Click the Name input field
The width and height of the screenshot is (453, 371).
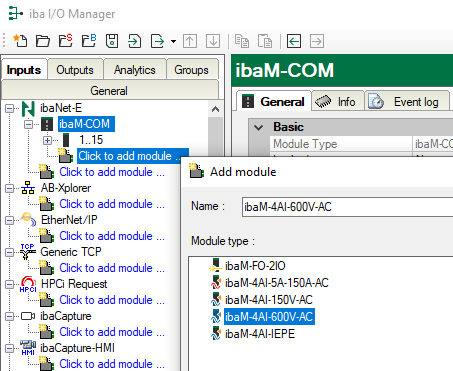(x=347, y=207)
